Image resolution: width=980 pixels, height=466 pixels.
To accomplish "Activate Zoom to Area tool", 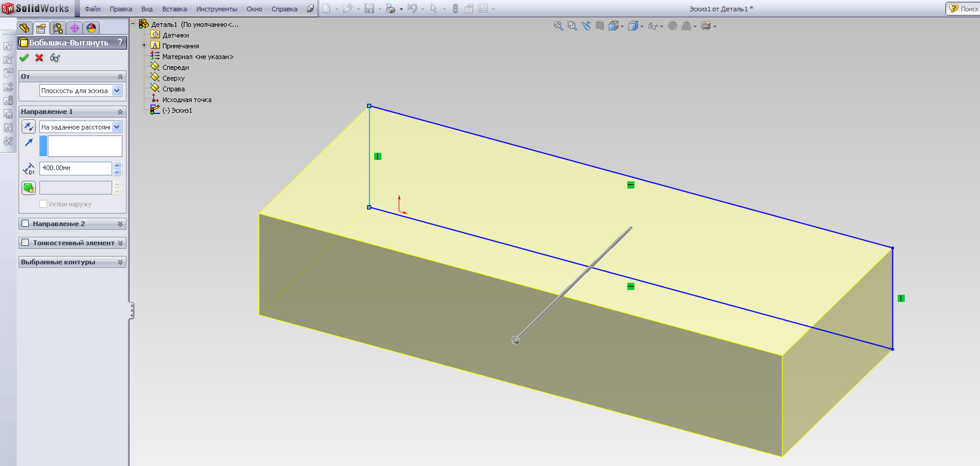I will 572,26.
